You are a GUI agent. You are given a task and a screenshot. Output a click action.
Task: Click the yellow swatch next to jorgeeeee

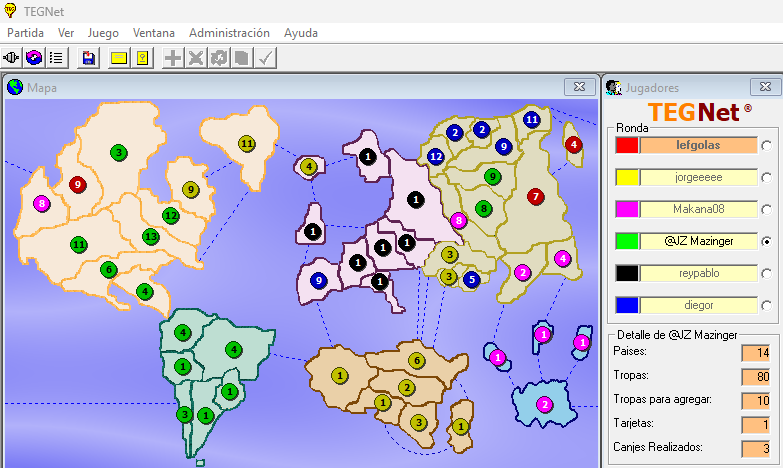pos(627,177)
